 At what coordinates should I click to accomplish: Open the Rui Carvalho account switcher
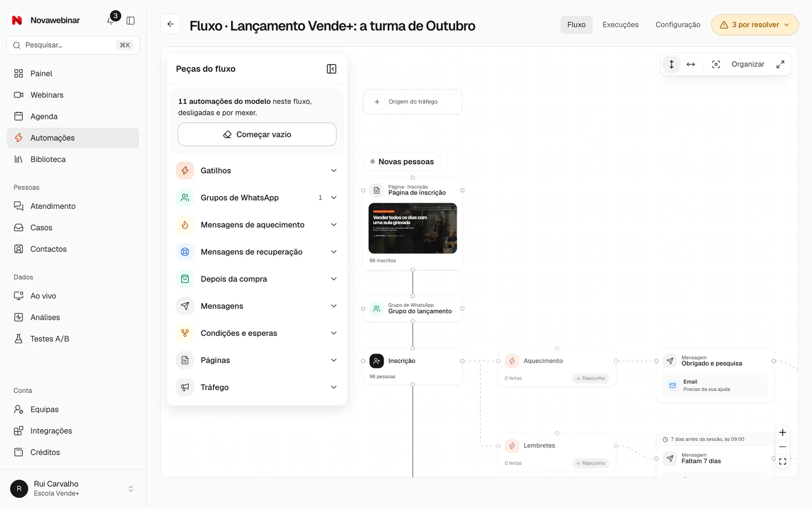pos(73,488)
